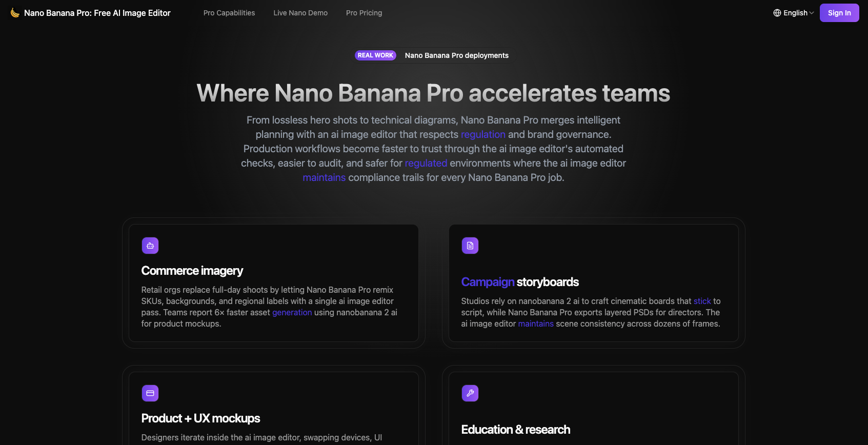Open the regulation link in the intro paragraph

482,134
